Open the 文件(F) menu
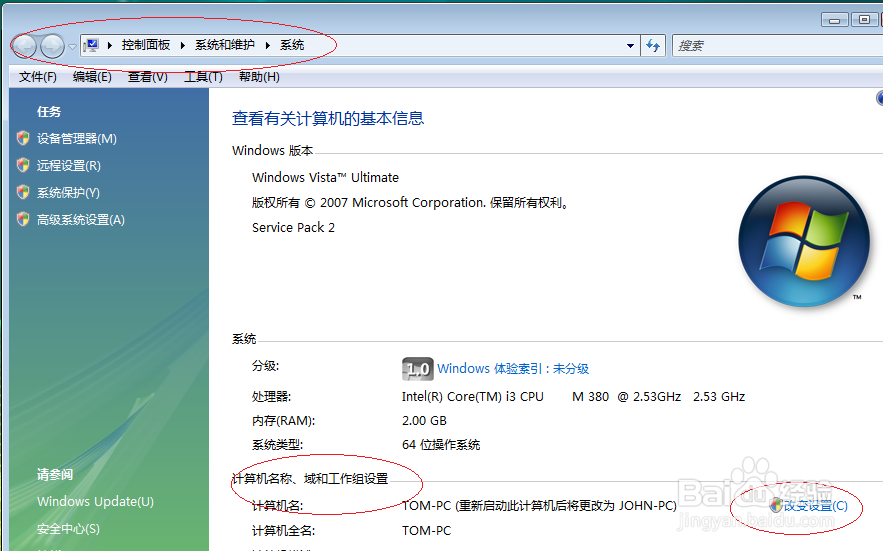 pos(38,77)
